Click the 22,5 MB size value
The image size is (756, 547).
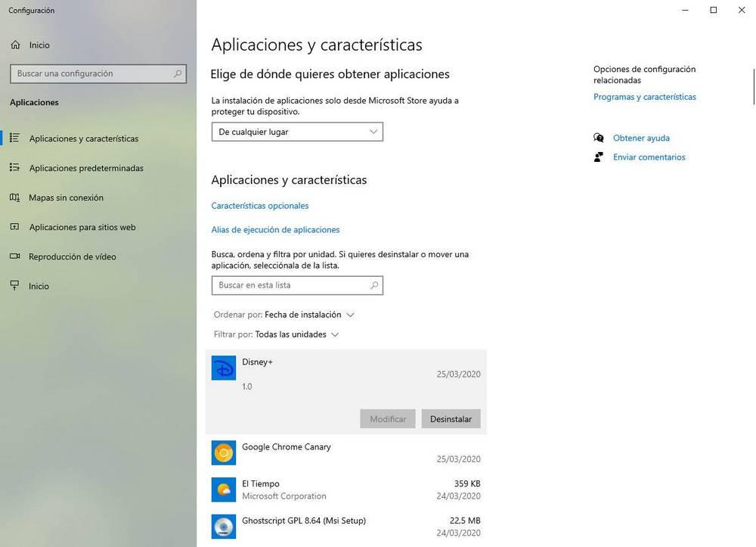pos(465,521)
